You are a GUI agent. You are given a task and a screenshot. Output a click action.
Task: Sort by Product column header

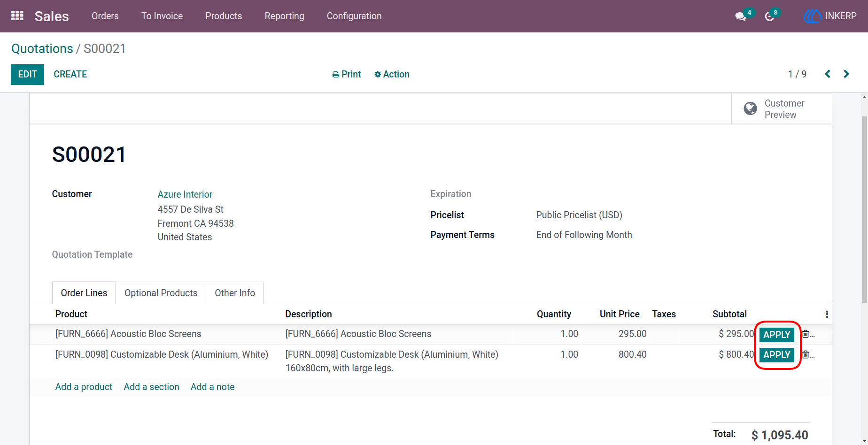(x=71, y=314)
